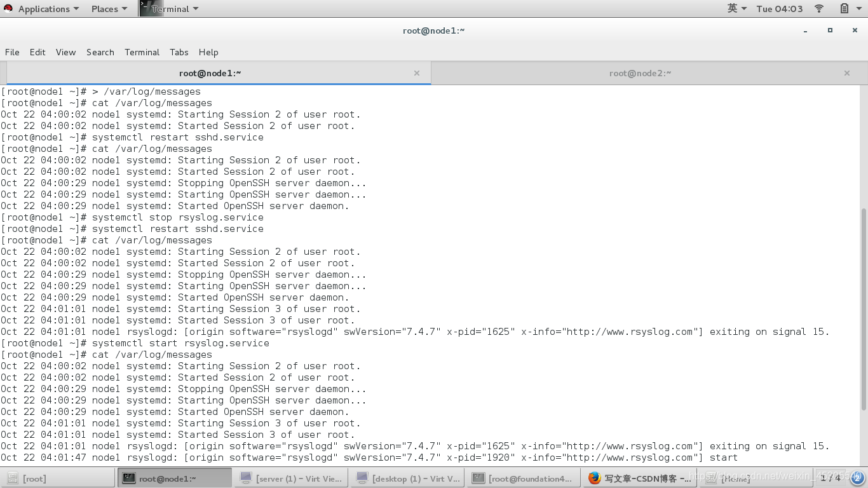The height and width of the screenshot is (488, 868).
Task: Close the root@node2 tab
Action: pyautogui.click(x=847, y=73)
